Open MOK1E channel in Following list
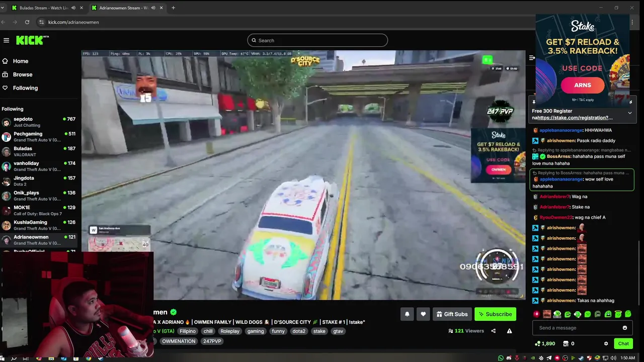Screen dimensions: 644x362 pyautogui.click(x=39, y=210)
